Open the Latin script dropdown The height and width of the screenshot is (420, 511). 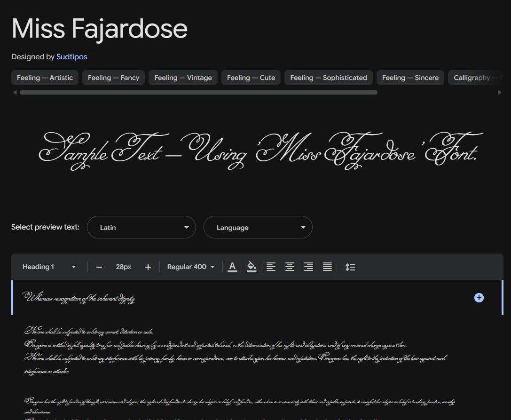coord(142,227)
